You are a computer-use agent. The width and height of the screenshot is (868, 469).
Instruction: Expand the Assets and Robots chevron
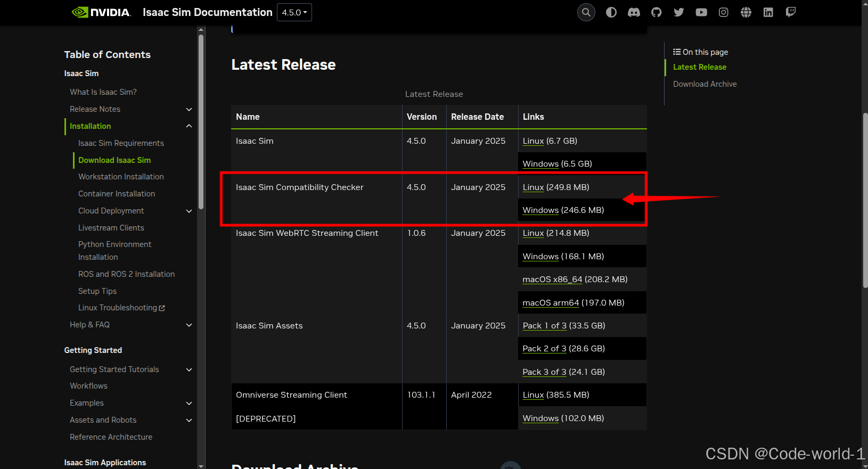189,420
